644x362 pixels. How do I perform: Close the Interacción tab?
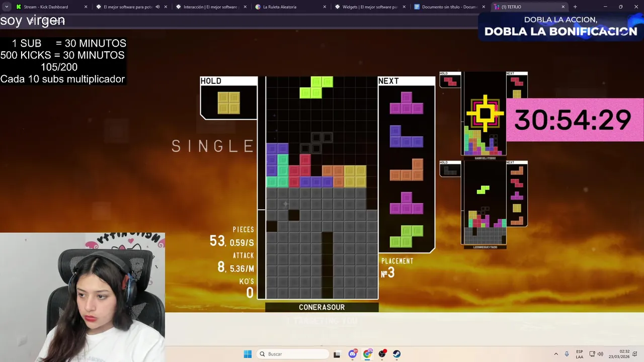245,7
